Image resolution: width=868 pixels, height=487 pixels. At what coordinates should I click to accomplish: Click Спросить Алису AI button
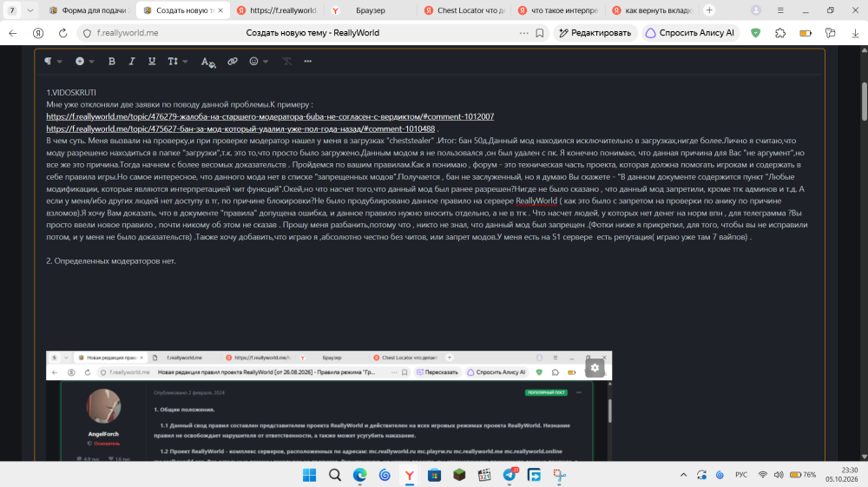click(x=690, y=33)
